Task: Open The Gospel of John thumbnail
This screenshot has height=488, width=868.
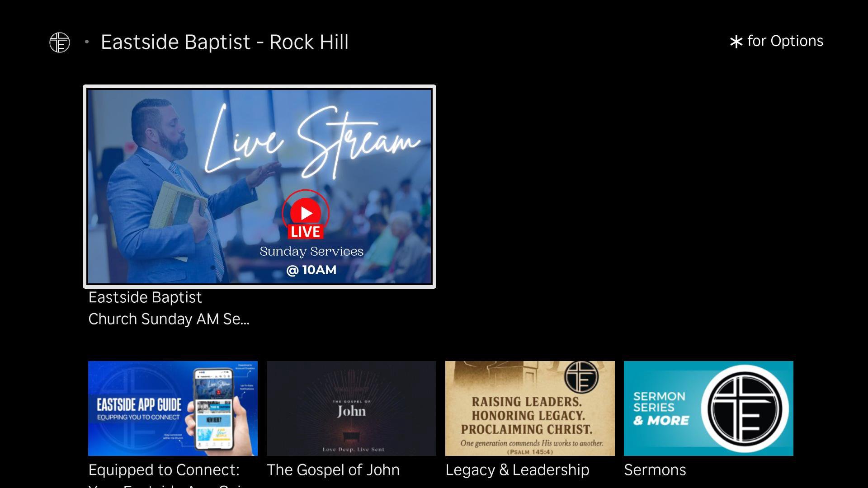Action: (x=351, y=408)
